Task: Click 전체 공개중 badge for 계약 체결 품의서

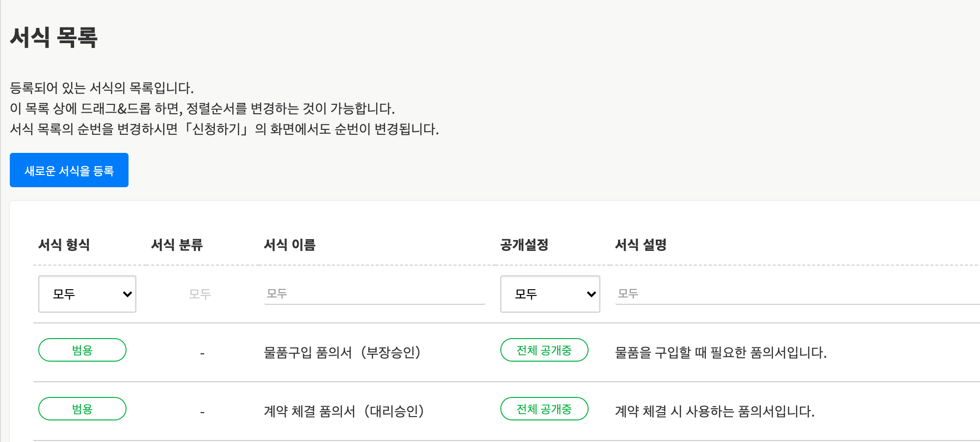Action: coord(544,409)
